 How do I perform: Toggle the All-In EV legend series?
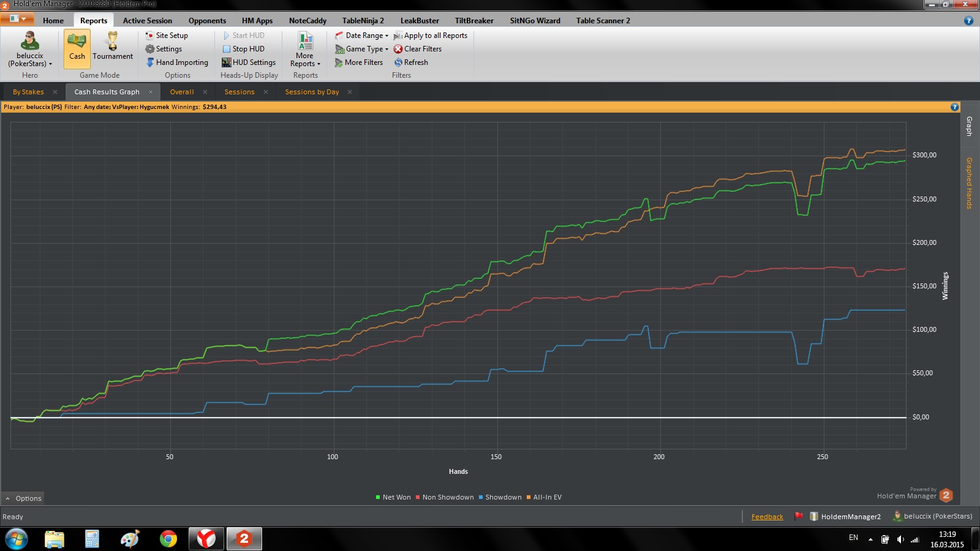tap(544, 497)
